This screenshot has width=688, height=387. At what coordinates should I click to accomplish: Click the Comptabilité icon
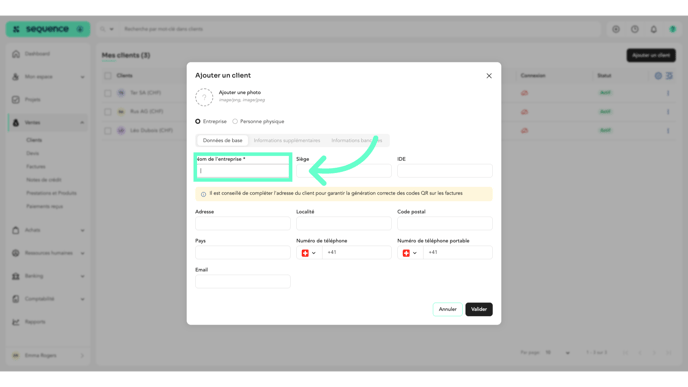click(x=16, y=299)
